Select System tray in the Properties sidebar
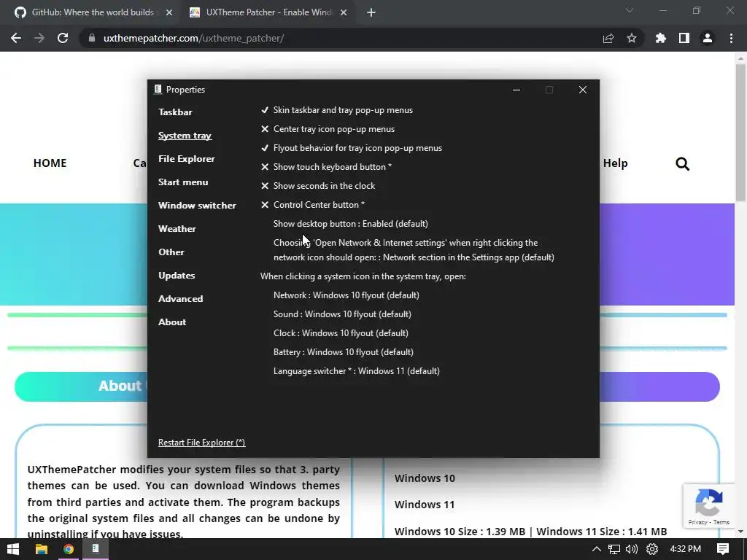Image resolution: width=747 pixels, height=560 pixels. pyautogui.click(x=185, y=136)
